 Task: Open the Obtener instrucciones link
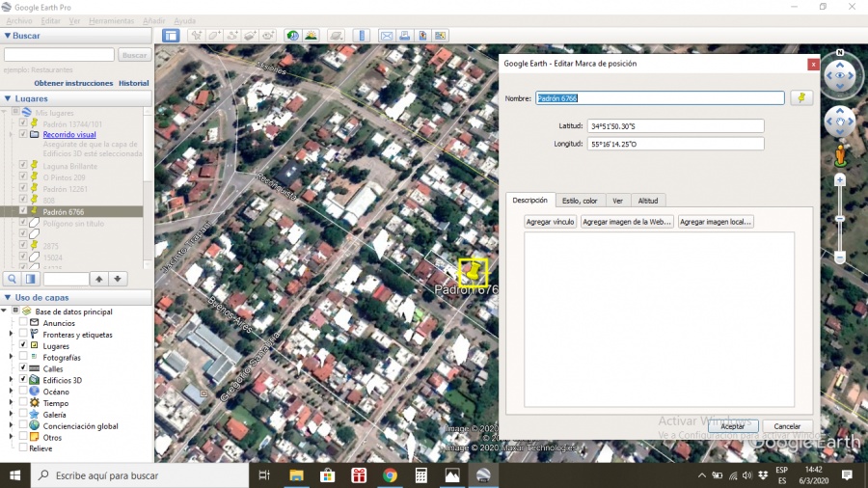point(73,83)
